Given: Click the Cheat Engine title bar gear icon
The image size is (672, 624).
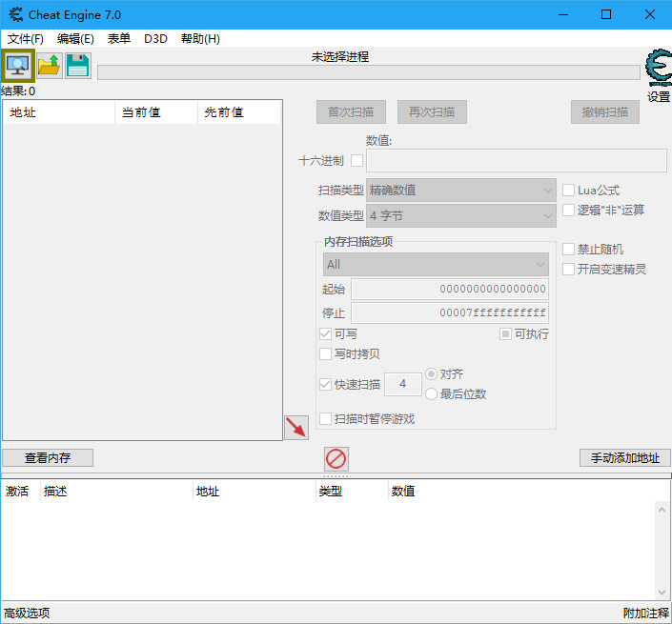Looking at the screenshot, I should pos(15,14).
